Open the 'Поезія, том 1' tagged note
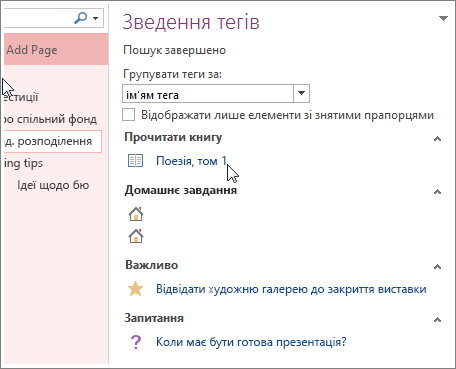Image resolution: width=456 pixels, height=369 pixels. (x=191, y=161)
